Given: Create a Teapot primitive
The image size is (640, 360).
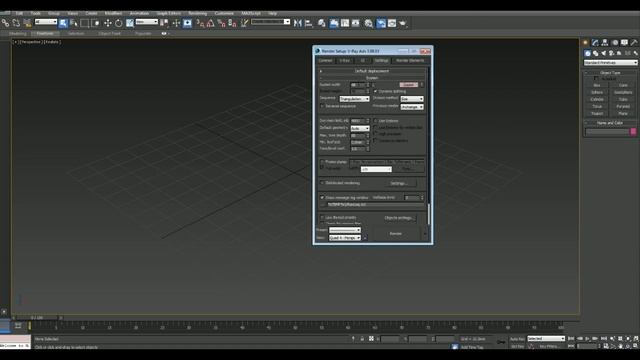Looking at the screenshot, I should [597, 113].
